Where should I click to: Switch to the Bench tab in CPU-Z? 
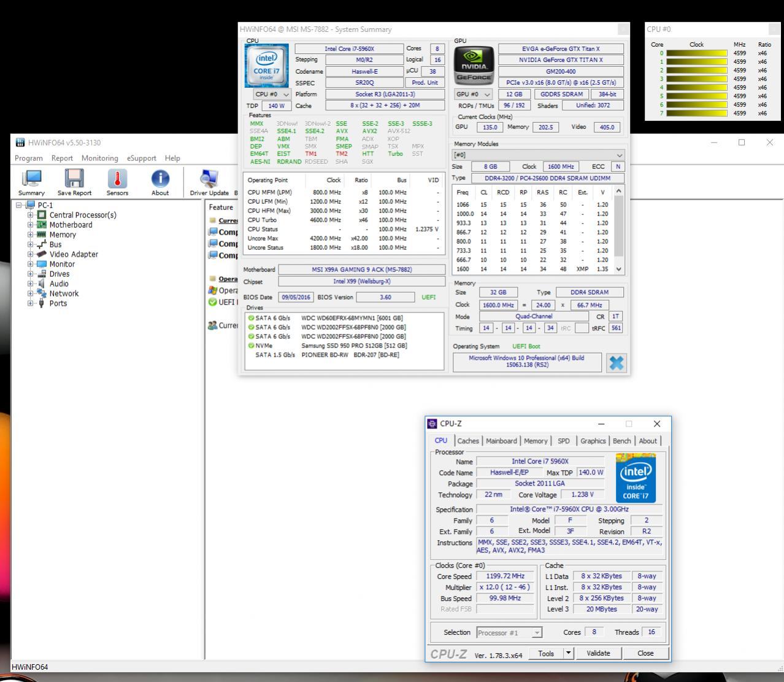point(621,441)
